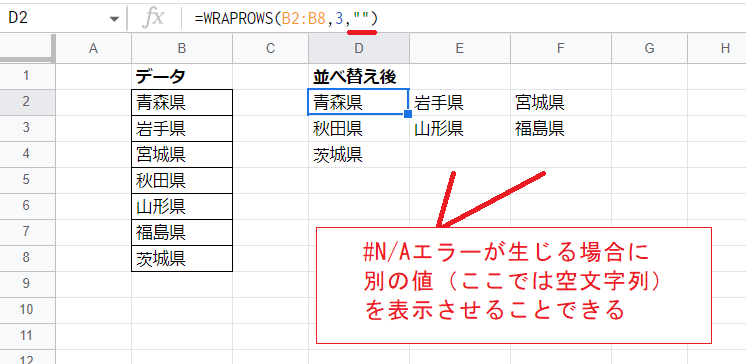Select cell B3 containing 岩手県
This screenshot has height=364, width=746.
182,128
